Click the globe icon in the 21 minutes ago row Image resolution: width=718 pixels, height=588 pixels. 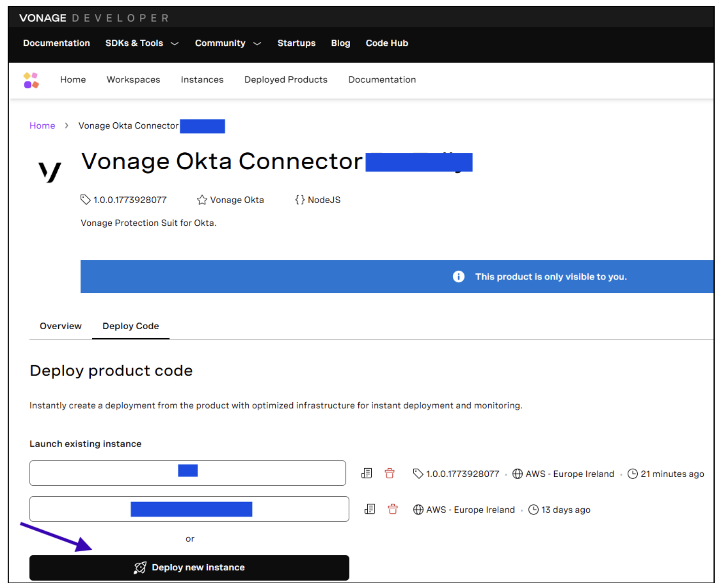(x=517, y=474)
